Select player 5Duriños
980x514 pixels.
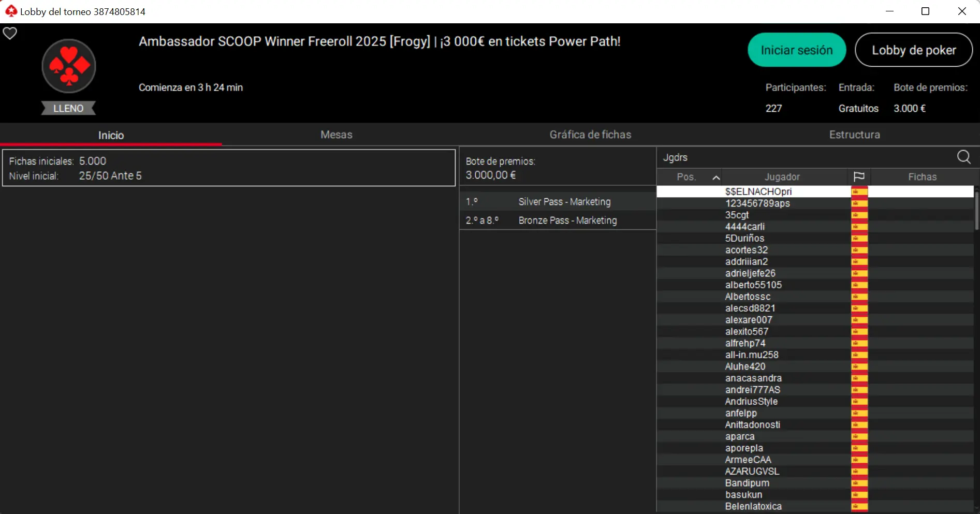[x=815, y=238]
